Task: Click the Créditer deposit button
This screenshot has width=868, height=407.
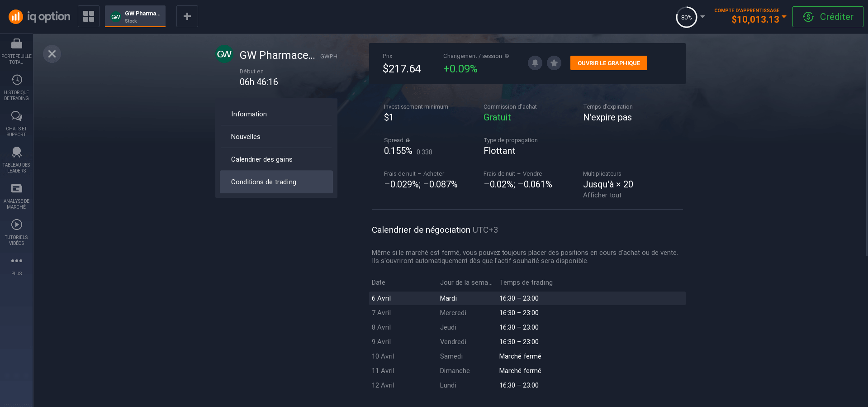Action: [828, 17]
